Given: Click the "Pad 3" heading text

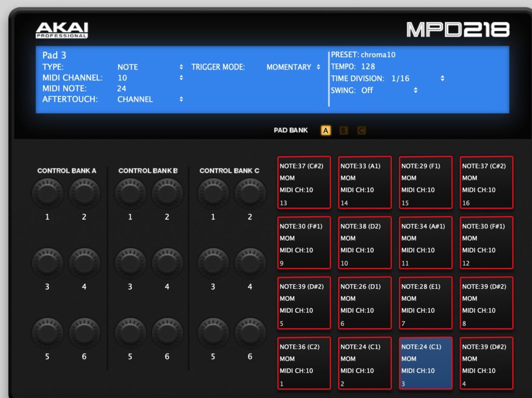Looking at the screenshot, I should [54, 55].
